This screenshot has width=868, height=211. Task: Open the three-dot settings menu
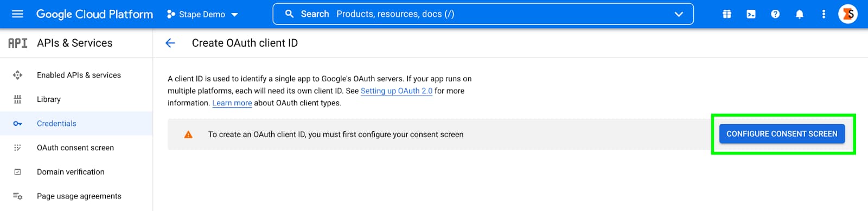click(824, 14)
